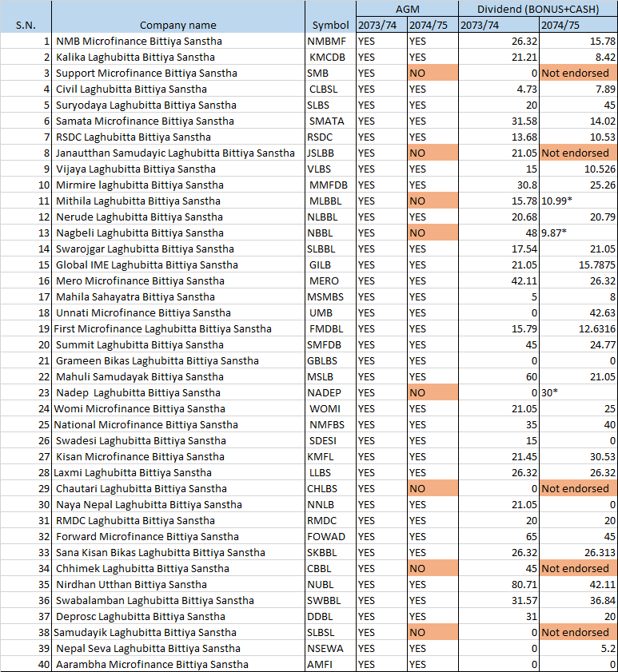Select 'Mahila Sahayatra Bittiya Sanstha' cell

pyautogui.click(x=178, y=297)
